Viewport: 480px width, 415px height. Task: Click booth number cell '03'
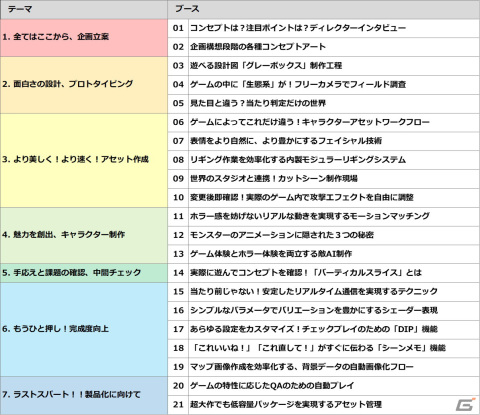tap(178, 66)
